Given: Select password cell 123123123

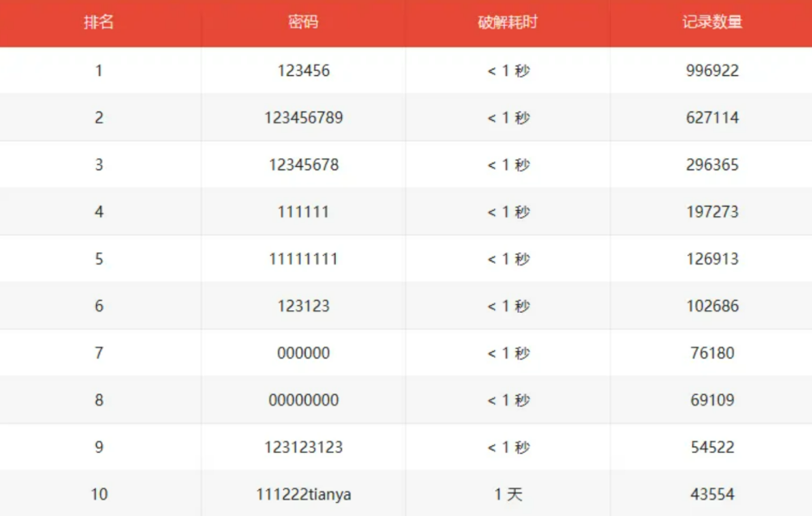Looking at the screenshot, I should [303, 448].
